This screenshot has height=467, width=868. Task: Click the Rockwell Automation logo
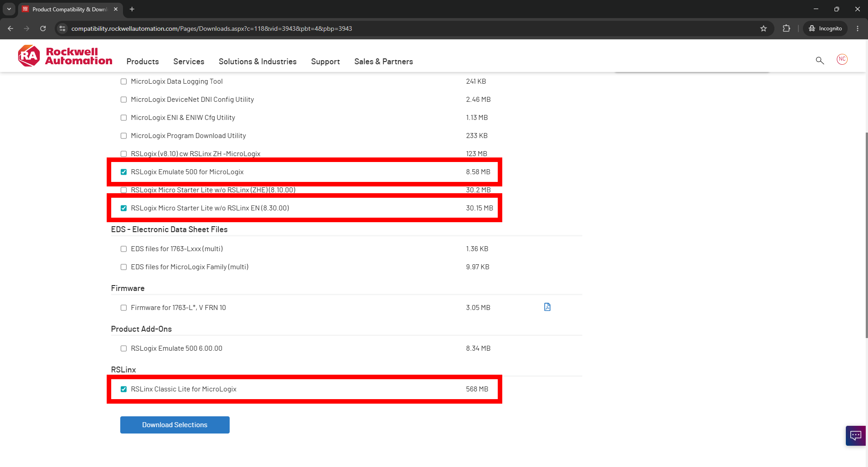point(65,56)
